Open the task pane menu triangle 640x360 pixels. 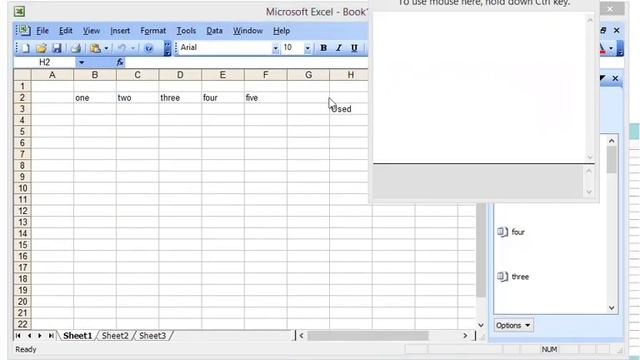click(x=602, y=78)
